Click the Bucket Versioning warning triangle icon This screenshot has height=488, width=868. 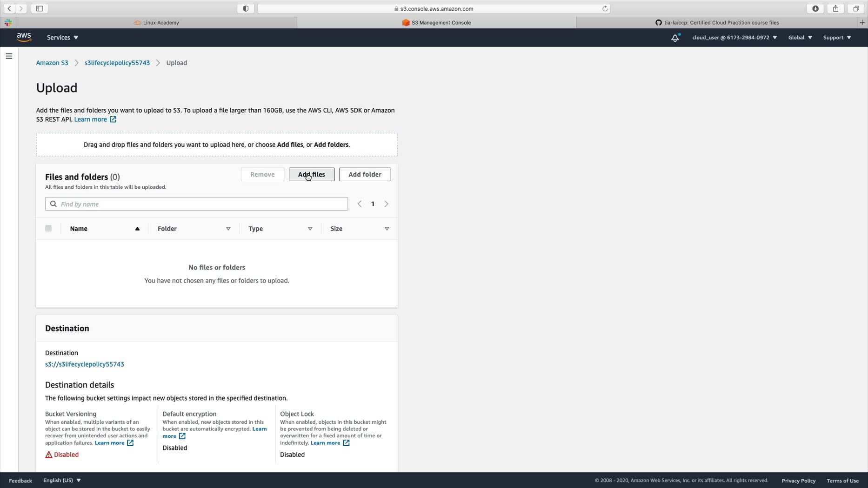[49, 455]
